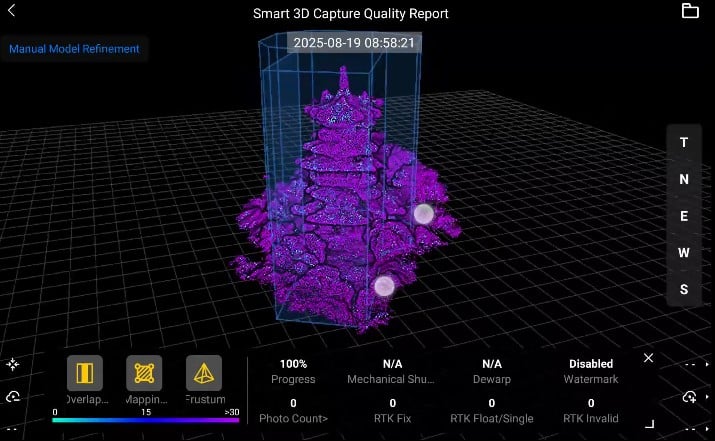Toggle the Overlap display mode

tap(85, 374)
